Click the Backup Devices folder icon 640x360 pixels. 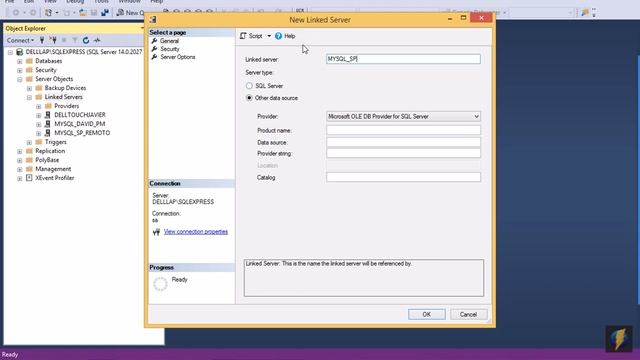tap(39, 88)
